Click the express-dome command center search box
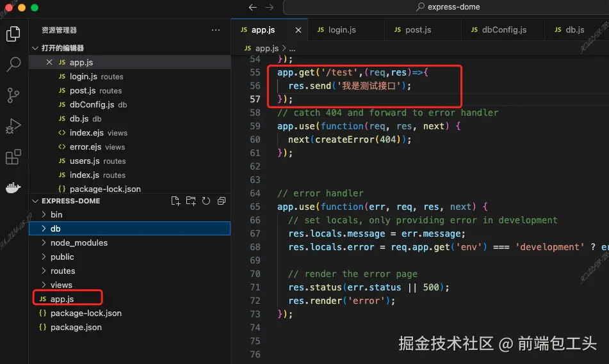 tap(446, 7)
